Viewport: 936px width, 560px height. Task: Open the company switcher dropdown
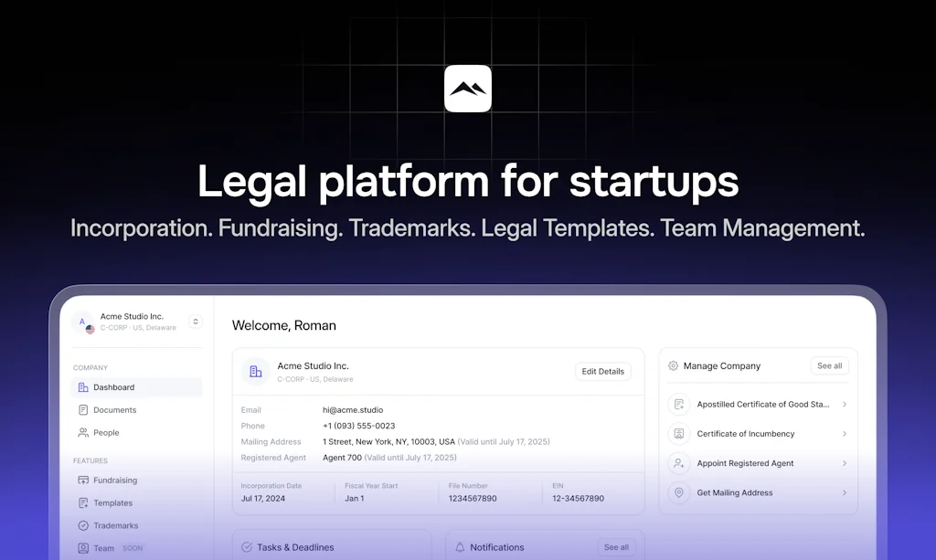(x=195, y=322)
